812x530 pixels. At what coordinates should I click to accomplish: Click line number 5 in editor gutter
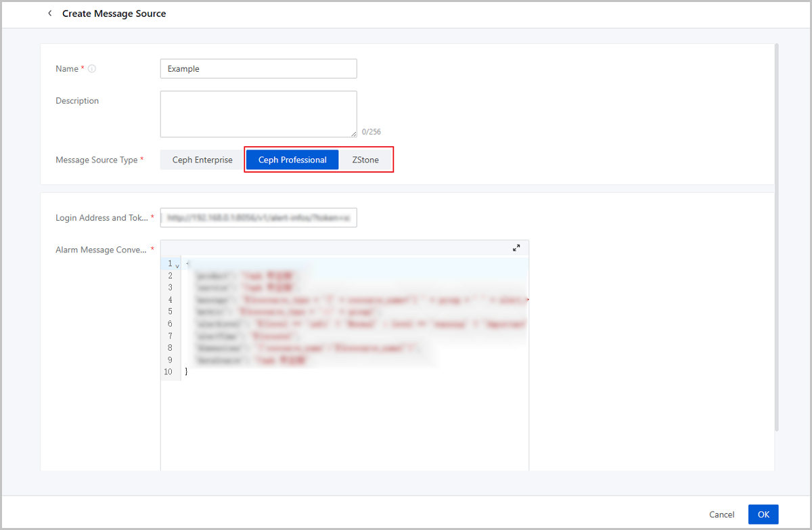(x=170, y=312)
